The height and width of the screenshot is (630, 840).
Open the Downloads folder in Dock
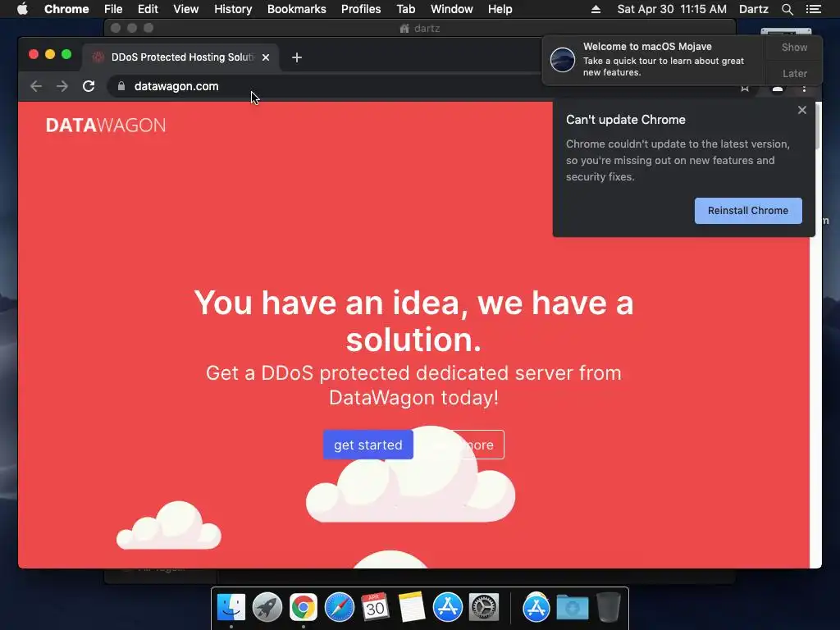point(572,608)
